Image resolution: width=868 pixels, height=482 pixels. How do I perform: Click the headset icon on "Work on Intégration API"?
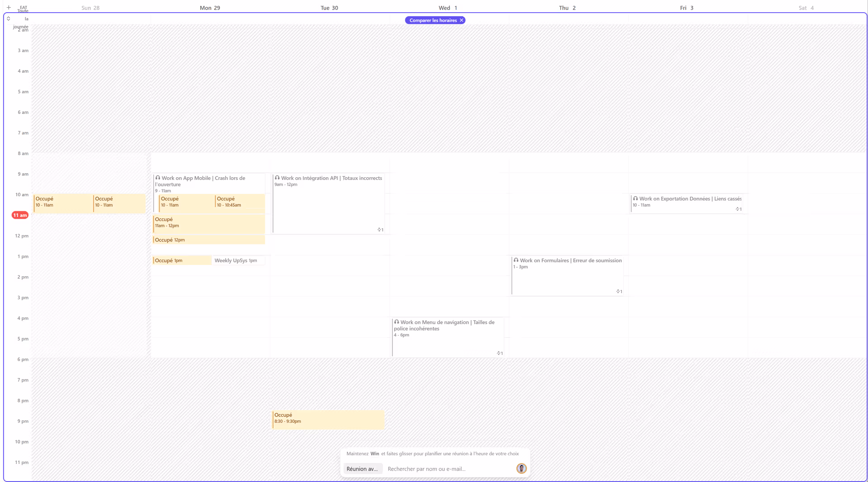click(x=278, y=178)
